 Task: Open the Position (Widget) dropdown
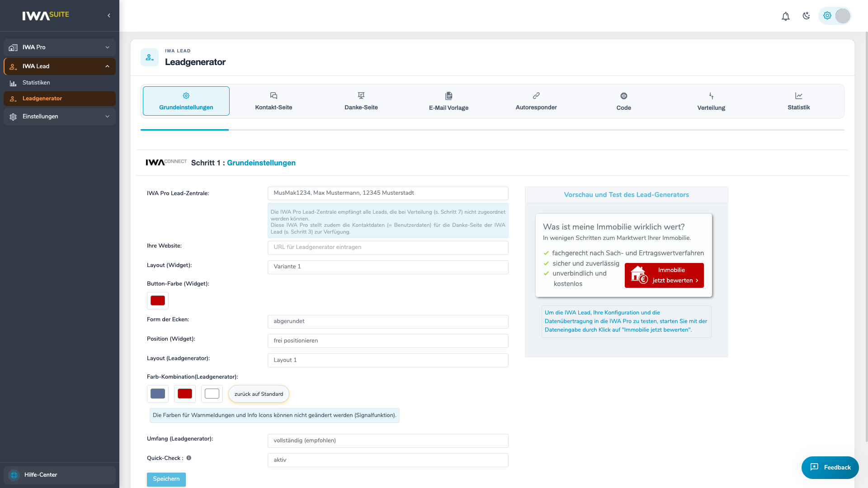[388, 341]
